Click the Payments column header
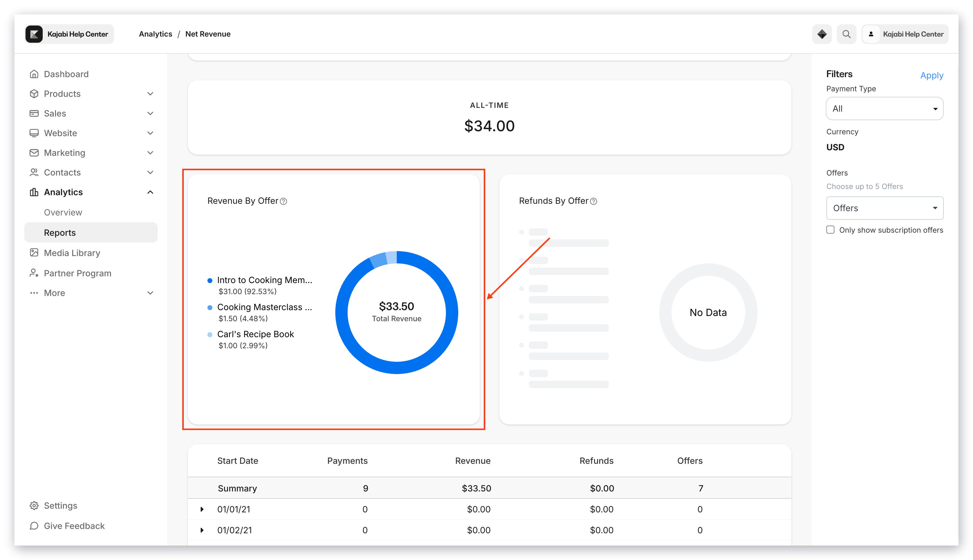The height and width of the screenshot is (560, 973). pyautogui.click(x=347, y=460)
